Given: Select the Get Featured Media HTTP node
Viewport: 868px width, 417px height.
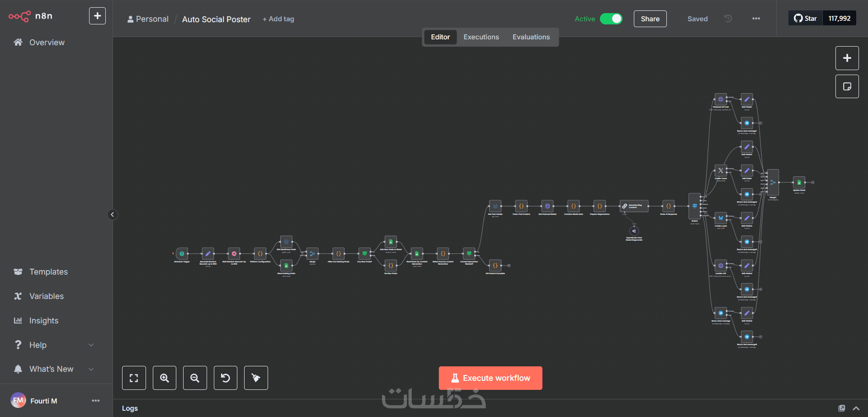Looking at the screenshot, I should [x=547, y=206].
